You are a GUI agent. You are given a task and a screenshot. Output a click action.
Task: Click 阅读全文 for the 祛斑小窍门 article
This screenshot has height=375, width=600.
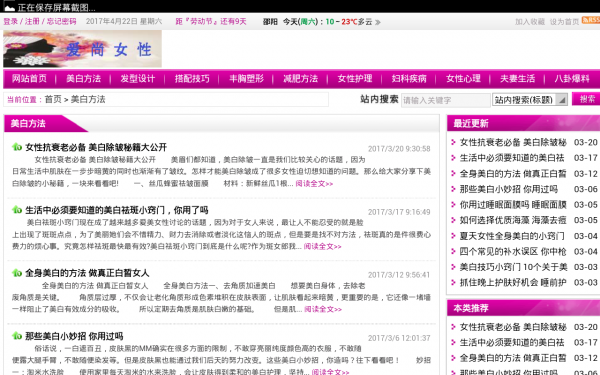click(x=323, y=246)
